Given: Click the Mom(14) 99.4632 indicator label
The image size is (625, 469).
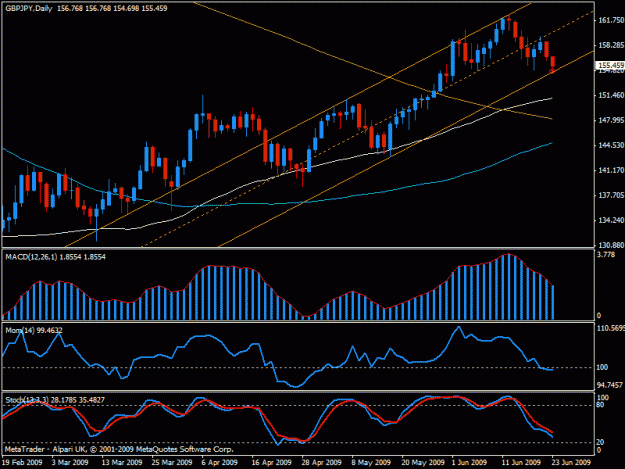Looking at the screenshot, I should (34, 330).
